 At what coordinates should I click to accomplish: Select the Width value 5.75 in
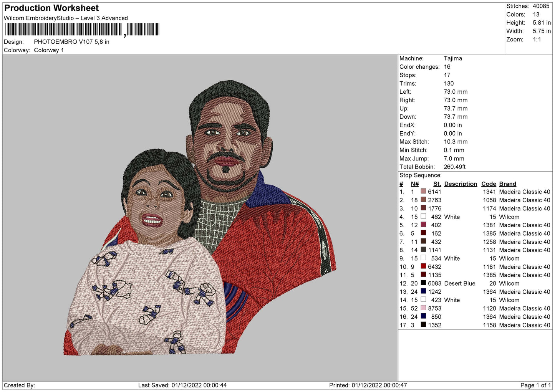coord(542,31)
